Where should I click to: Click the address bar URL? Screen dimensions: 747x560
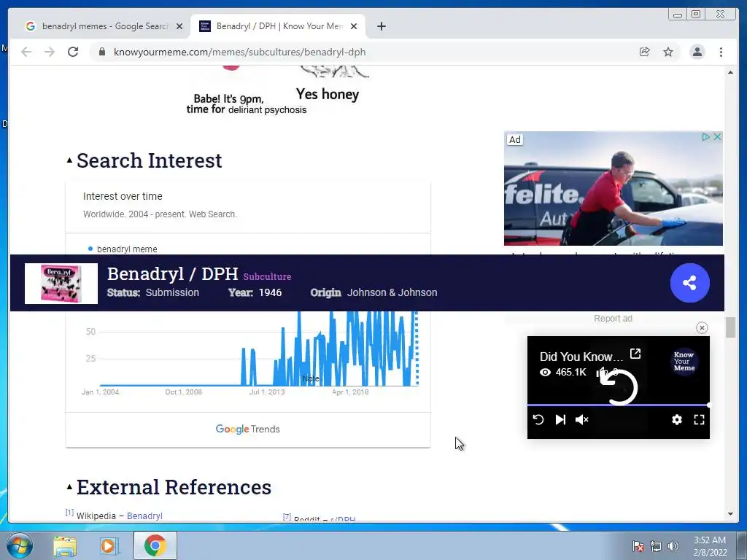(239, 52)
